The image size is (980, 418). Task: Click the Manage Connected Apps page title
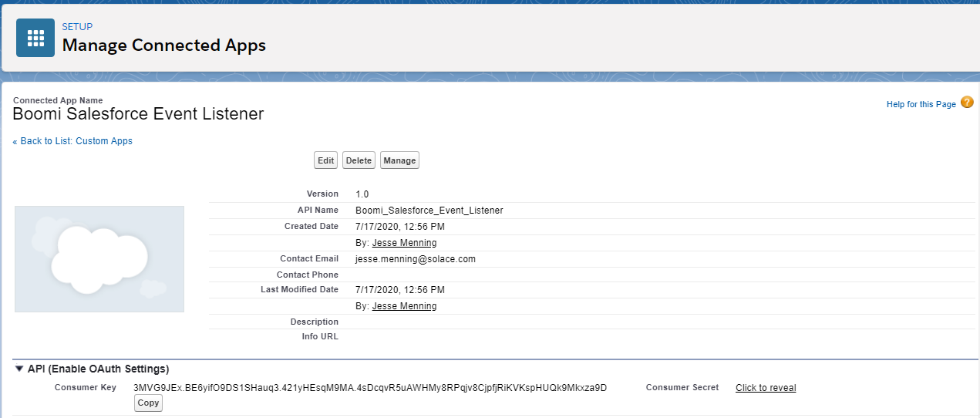point(163,46)
